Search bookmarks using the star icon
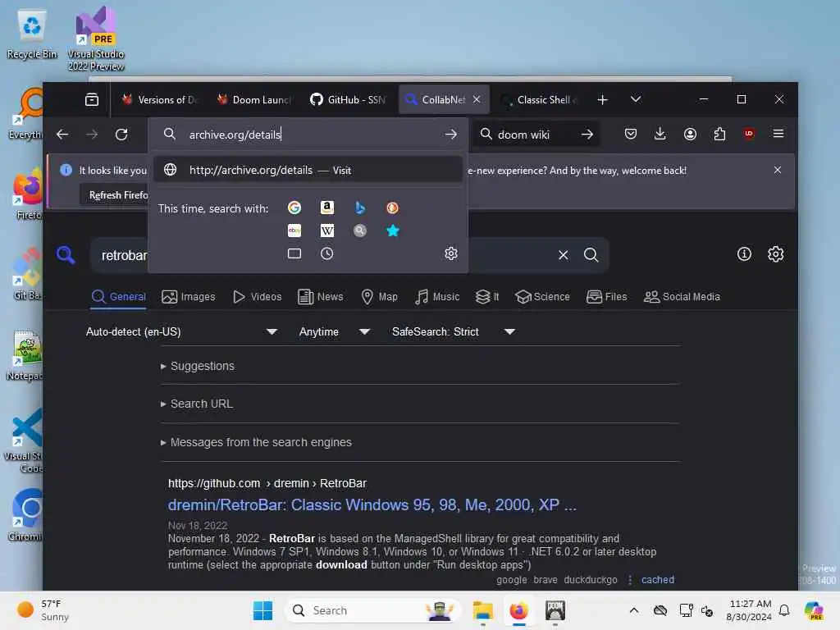The width and height of the screenshot is (840, 630). click(393, 231)
